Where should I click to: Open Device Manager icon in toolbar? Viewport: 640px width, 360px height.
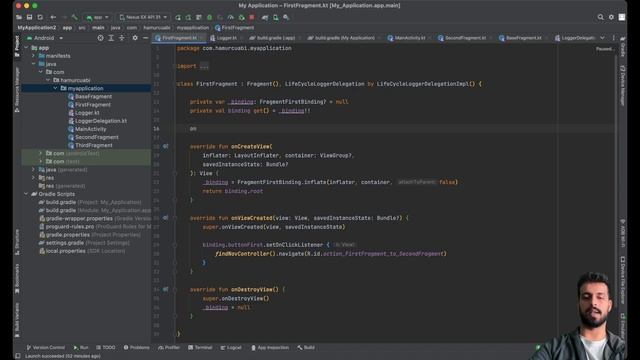(276, 17)
